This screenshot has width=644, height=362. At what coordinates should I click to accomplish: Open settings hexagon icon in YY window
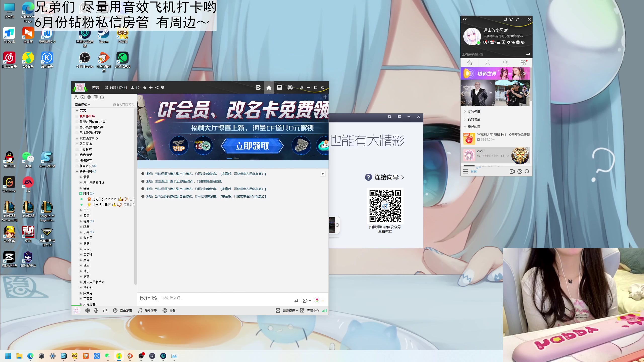coord(520,171)
